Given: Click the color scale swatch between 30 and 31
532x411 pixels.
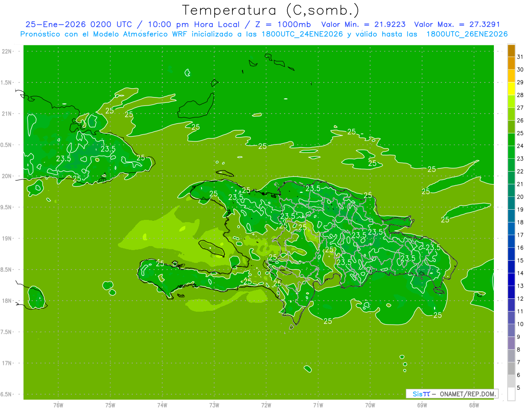Looking at the screenshot, I should pos(511,63).
